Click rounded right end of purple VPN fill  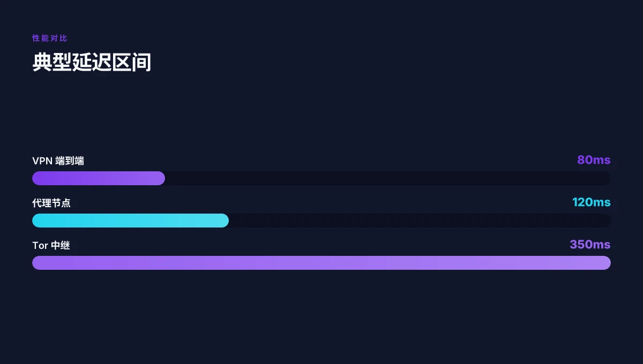(x=161, y=178)
